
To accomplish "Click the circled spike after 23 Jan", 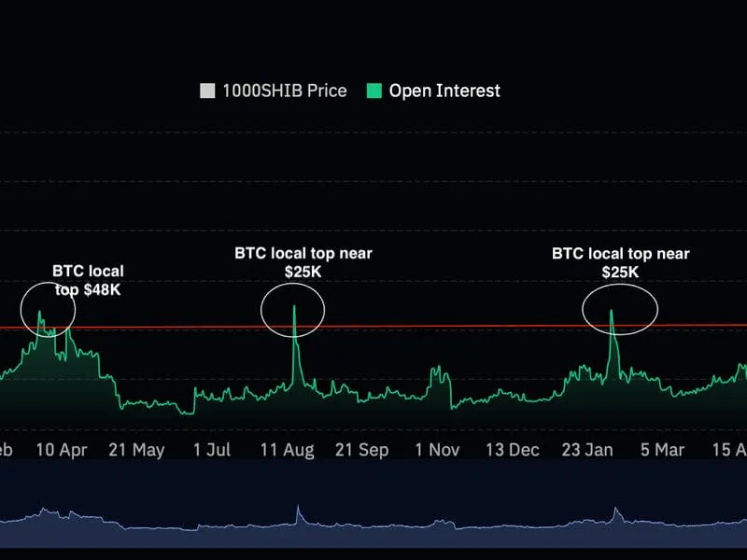I will click(613, 311).
